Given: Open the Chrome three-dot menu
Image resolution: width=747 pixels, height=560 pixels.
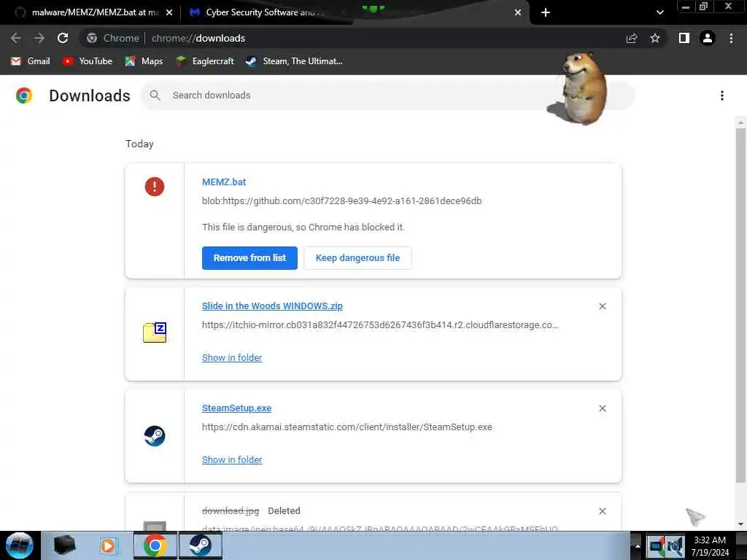Looking at the screenshot, I should point(731,38).
